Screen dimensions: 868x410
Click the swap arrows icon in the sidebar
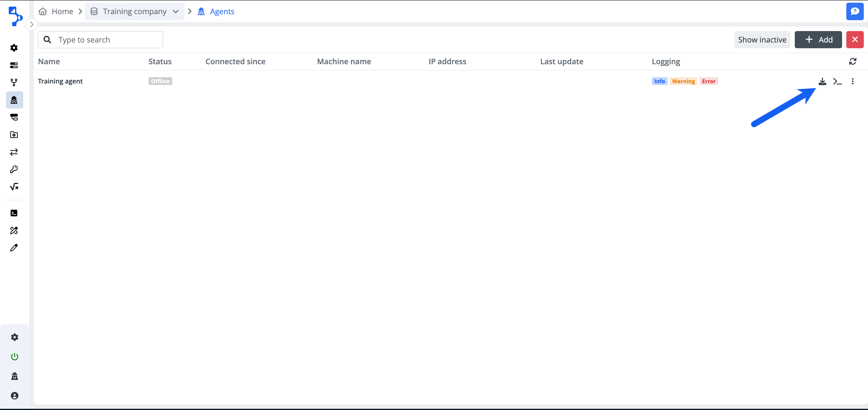pos(14,152)
